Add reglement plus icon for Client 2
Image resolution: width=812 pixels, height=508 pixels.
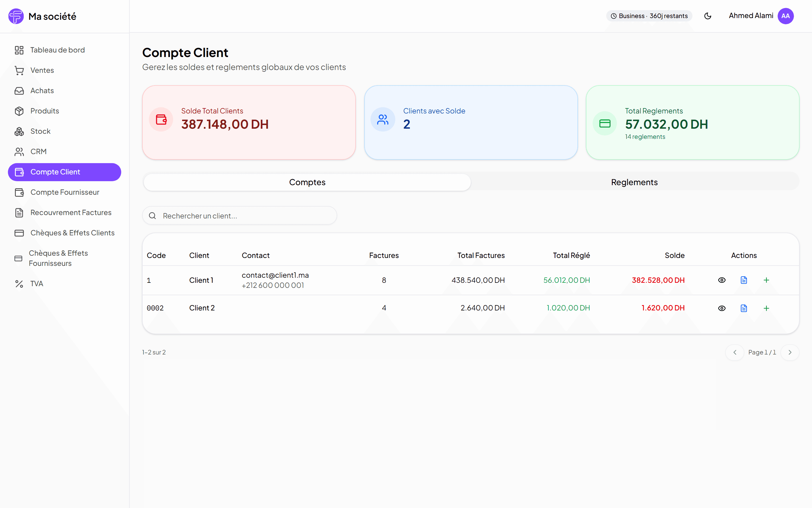tap(766, 308)
